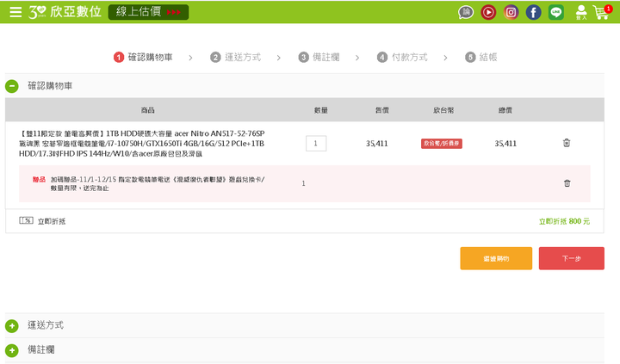Open the forum chat bubble icon
Viewport: 620px width, 364px height.
click(x=466, y=13)
